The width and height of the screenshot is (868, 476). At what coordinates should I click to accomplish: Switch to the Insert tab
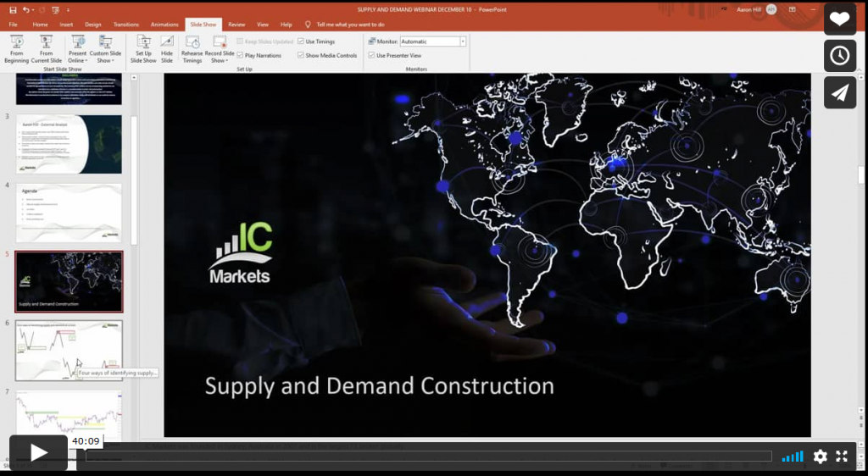point(66,25)
